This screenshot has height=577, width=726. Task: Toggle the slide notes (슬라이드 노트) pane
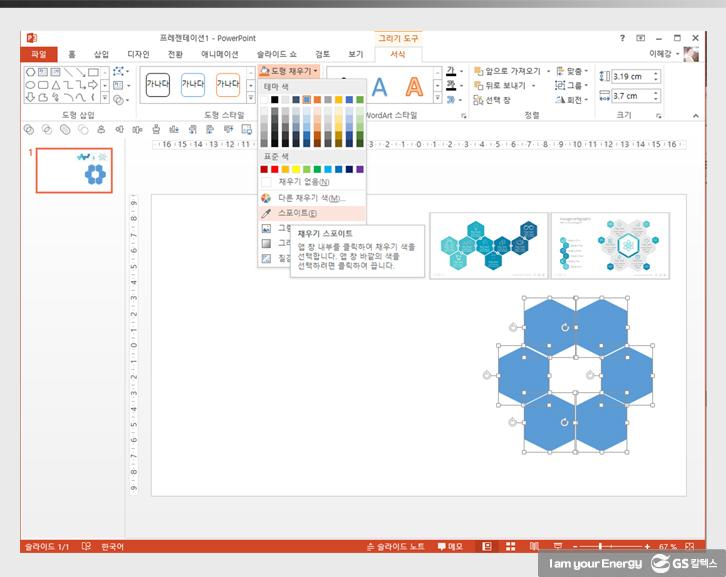click(x=396, y=546)
